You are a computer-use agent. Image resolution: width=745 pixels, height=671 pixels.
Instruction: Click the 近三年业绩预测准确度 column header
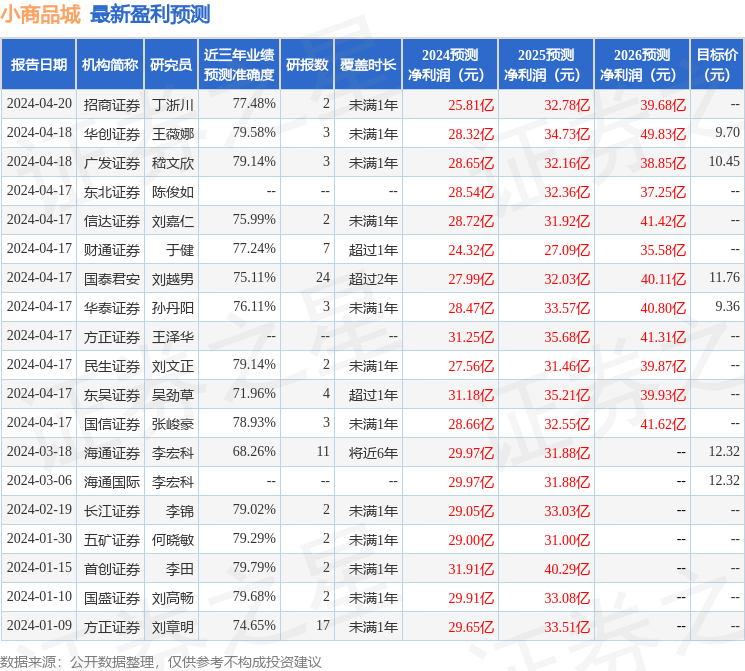click(x=239, y=65)
